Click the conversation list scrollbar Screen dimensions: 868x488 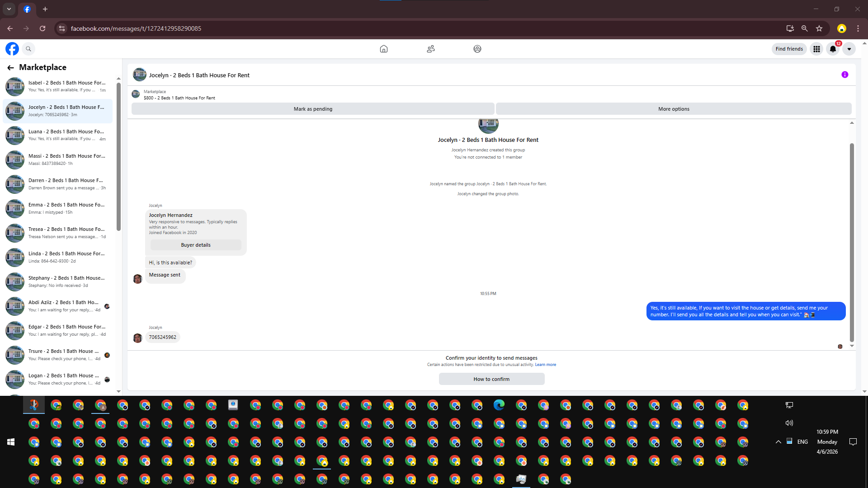pyautogui.click(x=118, y=157)
